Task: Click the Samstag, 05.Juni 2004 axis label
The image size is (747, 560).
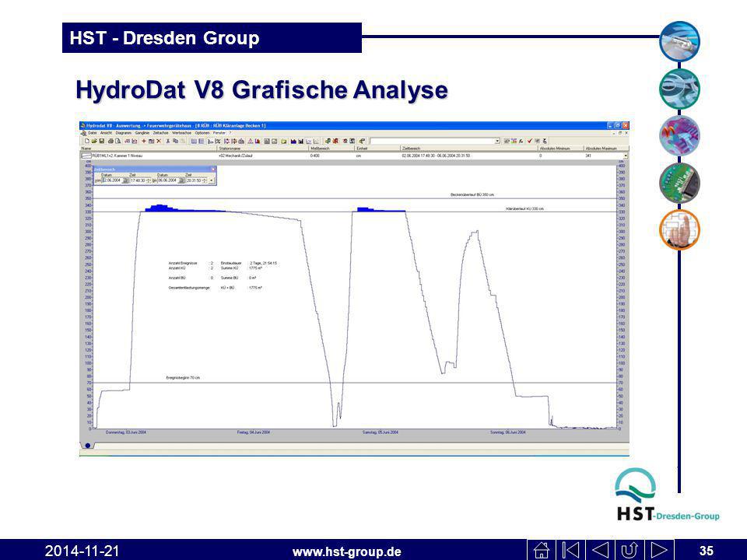Action: (x=381, y=432)
